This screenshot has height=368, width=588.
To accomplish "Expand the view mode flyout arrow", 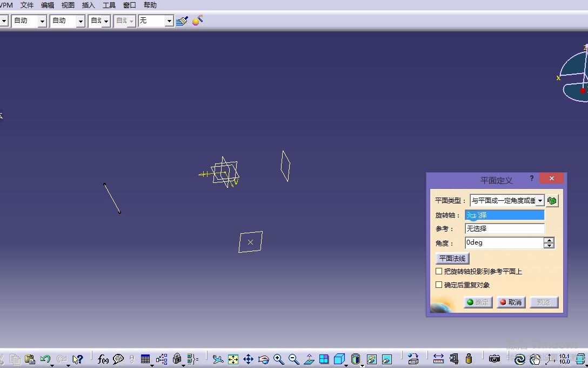I will pyautogui.click(x=362, y=365).
